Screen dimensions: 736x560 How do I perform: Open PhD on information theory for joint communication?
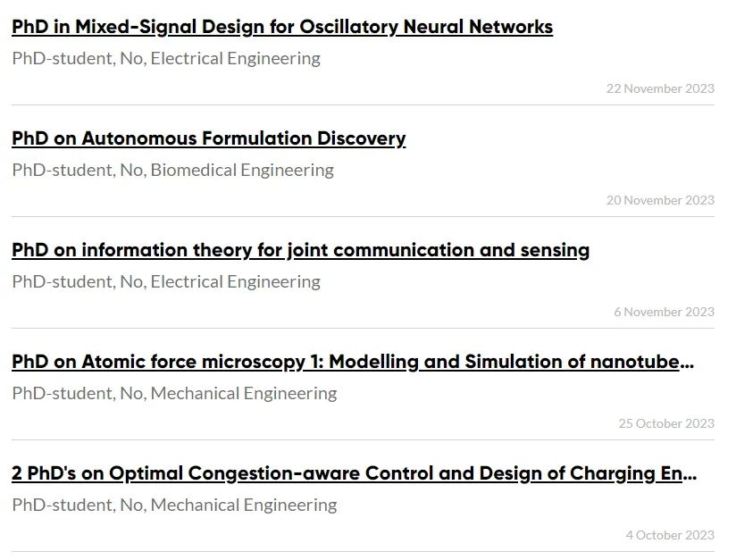tap(300, 250)
